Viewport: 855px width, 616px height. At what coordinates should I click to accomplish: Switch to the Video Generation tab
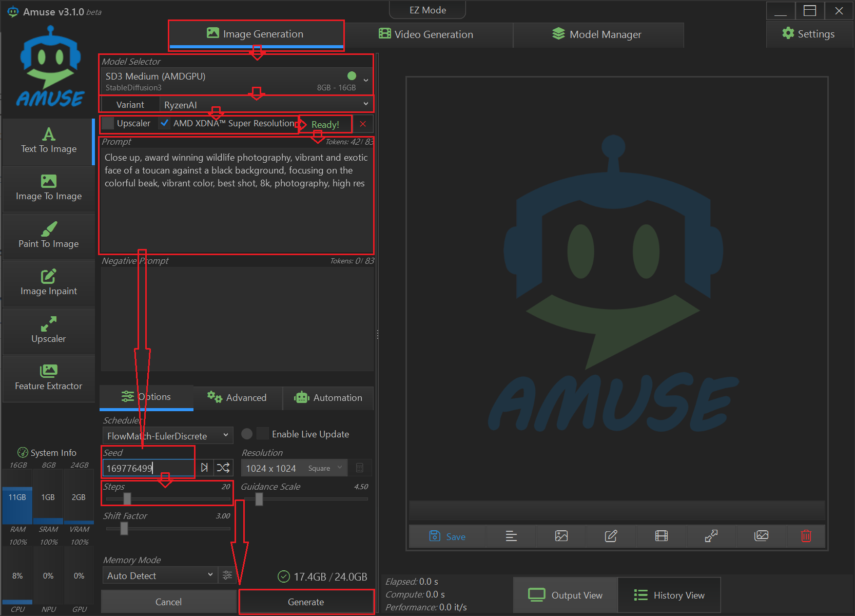click(426, 34)
